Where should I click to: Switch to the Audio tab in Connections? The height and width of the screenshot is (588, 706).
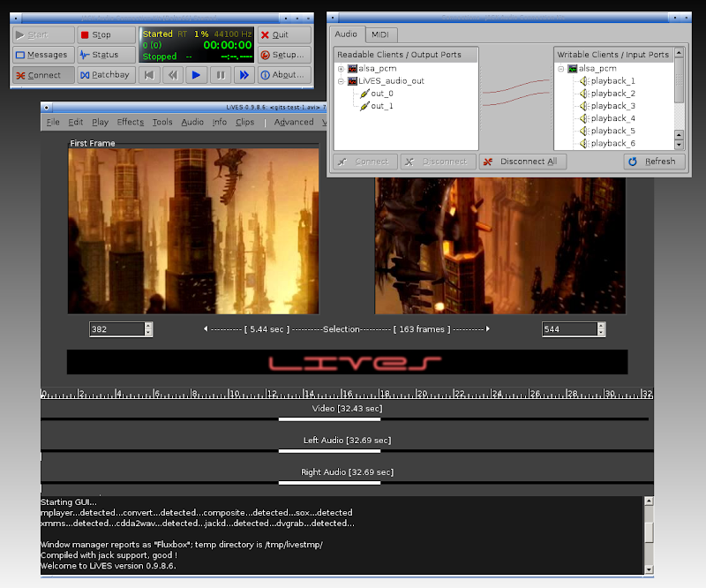pyautogui.click(x=346, y=34)
